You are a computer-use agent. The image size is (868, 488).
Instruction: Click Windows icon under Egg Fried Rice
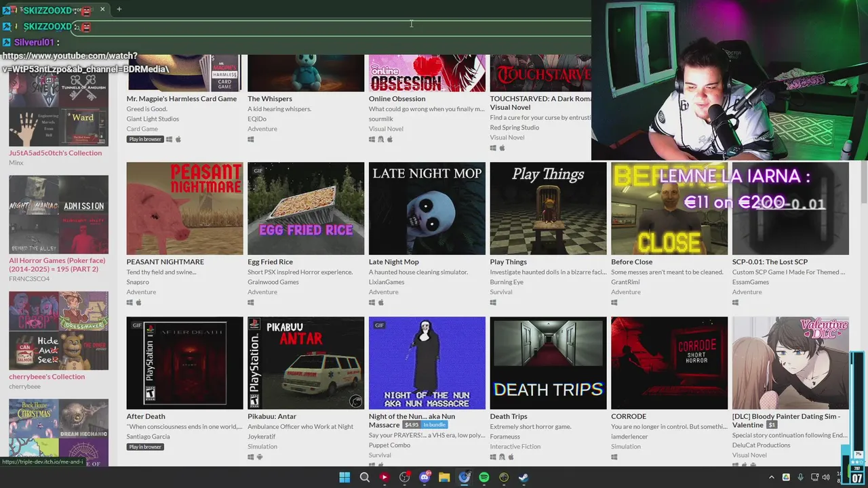click(x=251, y=302)
